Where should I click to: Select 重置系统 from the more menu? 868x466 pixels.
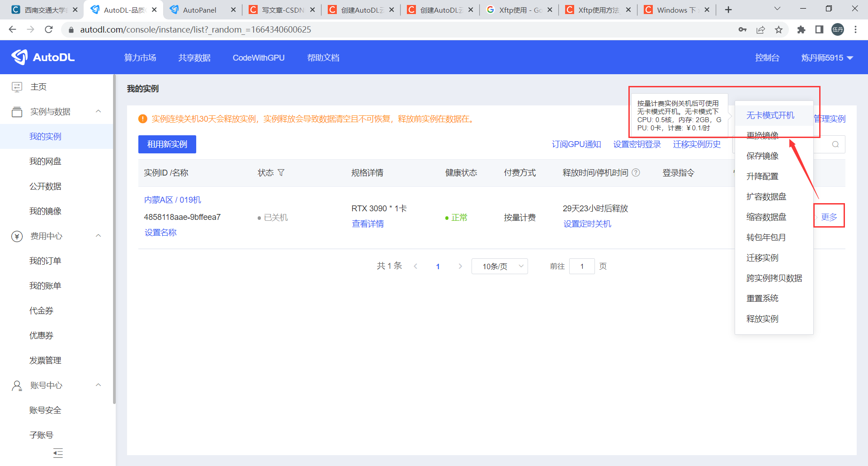pyautogui.click(x=762, y=299)
